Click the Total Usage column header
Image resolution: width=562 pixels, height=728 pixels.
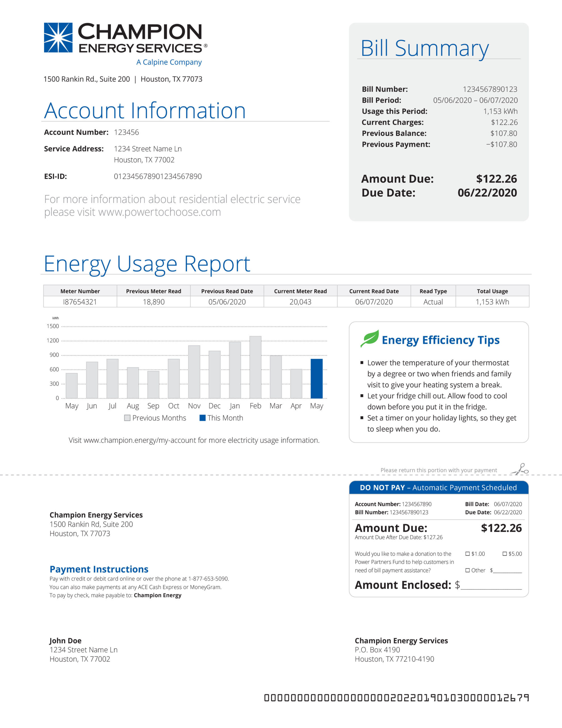(492, 291)
